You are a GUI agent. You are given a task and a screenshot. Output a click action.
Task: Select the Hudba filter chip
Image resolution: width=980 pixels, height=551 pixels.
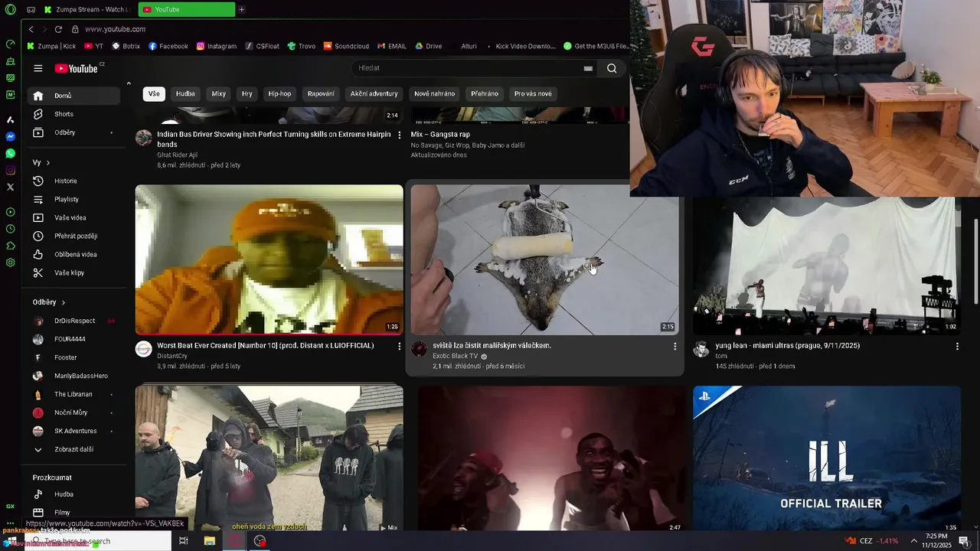coord(185,94)
